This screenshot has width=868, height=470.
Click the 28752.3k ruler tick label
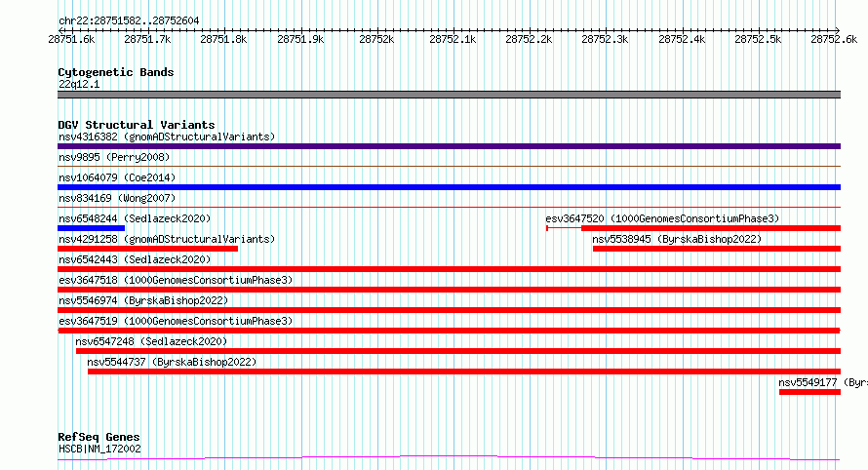tap(605, 39)
